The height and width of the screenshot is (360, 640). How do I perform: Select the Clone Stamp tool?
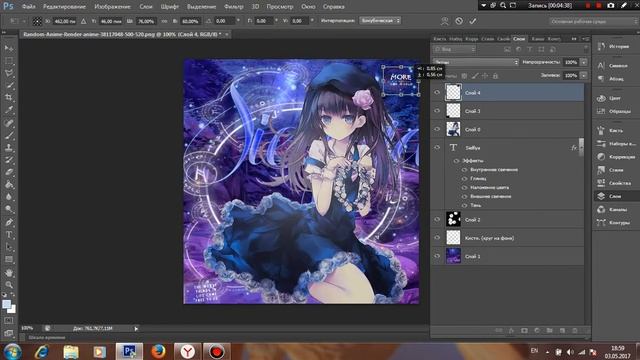coord(9,147)
